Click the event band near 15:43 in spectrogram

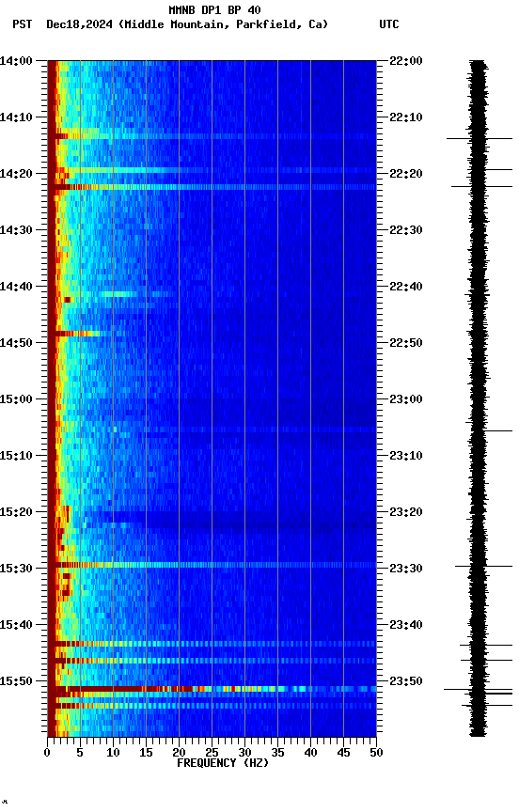coord(212,644)
